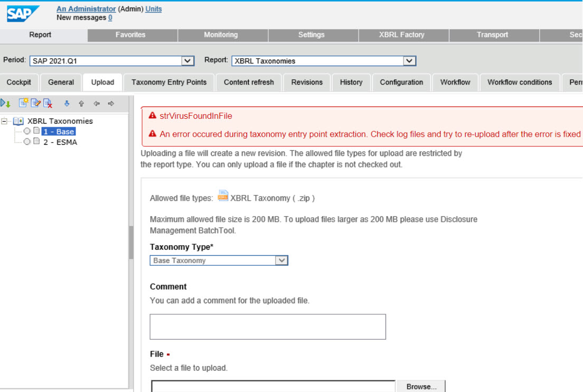This screenshot has width=583, height=392.
Task: Switch to the General tab
Action: pyautogui.click(x=61, y=82)
